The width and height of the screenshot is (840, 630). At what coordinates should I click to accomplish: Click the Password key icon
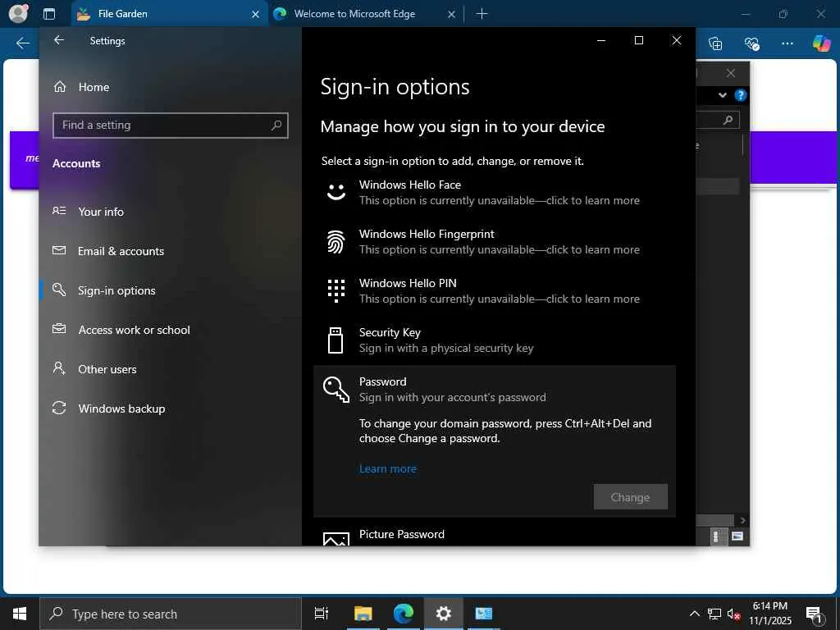click(336, 390)
